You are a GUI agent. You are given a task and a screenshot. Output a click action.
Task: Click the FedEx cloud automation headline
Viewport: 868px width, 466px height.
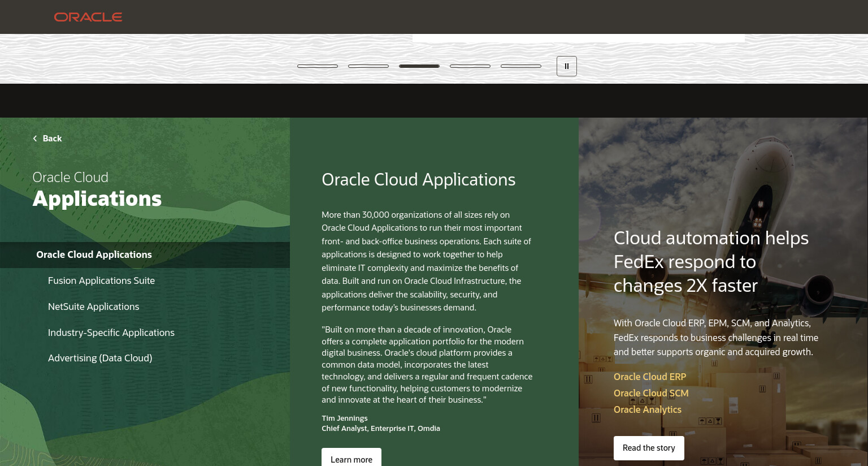(711, 262)
